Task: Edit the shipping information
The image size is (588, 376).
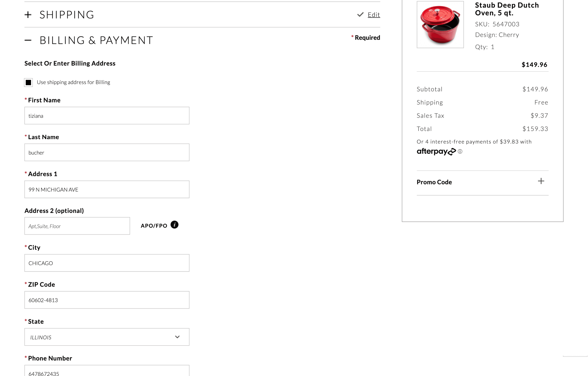Action: (374, 15)
